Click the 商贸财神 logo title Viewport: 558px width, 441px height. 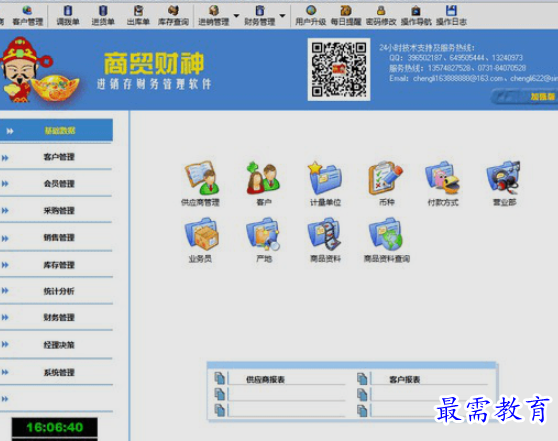154,63
